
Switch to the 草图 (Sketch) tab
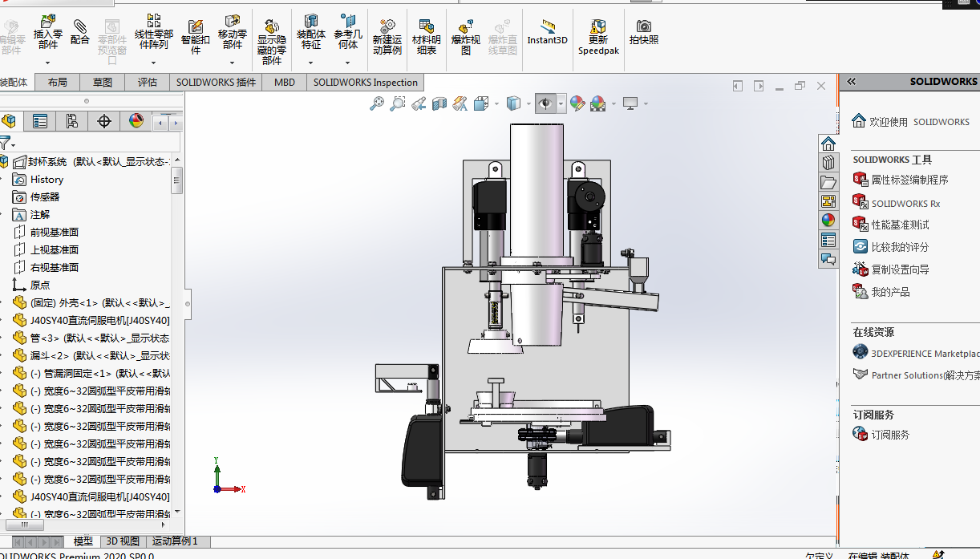click(103, 82)
